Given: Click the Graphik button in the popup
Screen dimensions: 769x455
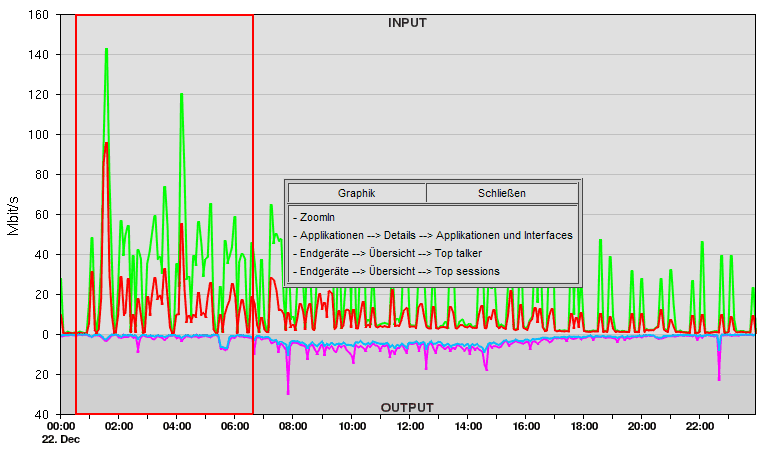Looking at the screenshot, I should click(x=357, y=193).
